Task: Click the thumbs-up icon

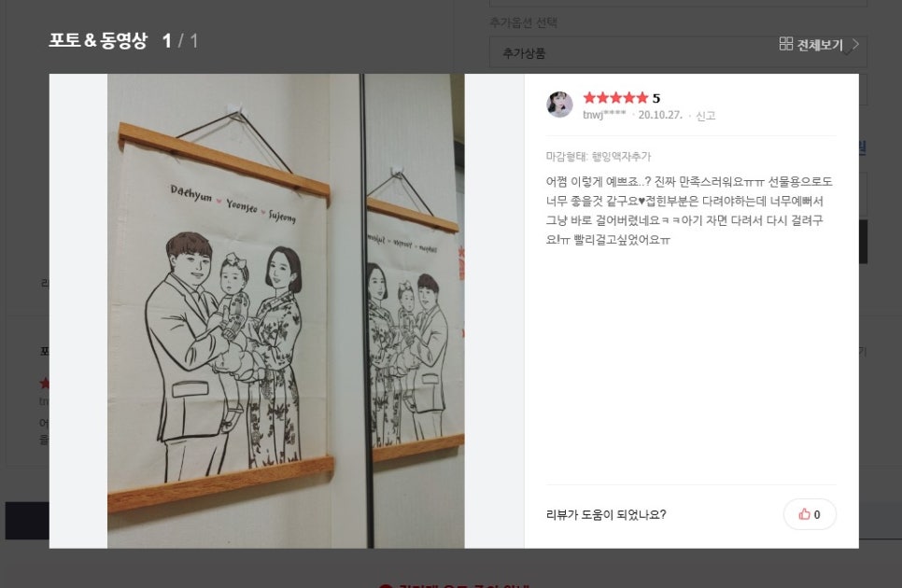Action: (x=804, y=514)
